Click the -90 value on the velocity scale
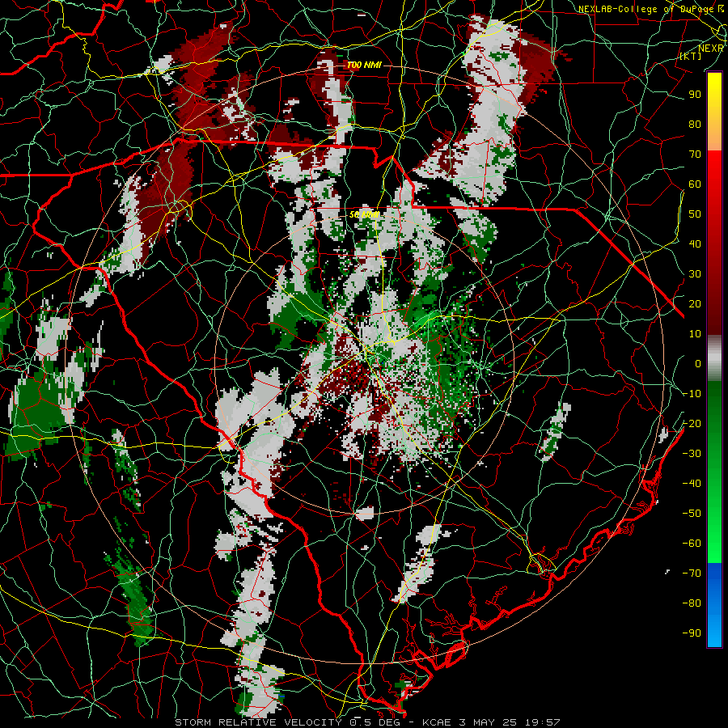This screenshot has height=728, width=728. [692, 633]
